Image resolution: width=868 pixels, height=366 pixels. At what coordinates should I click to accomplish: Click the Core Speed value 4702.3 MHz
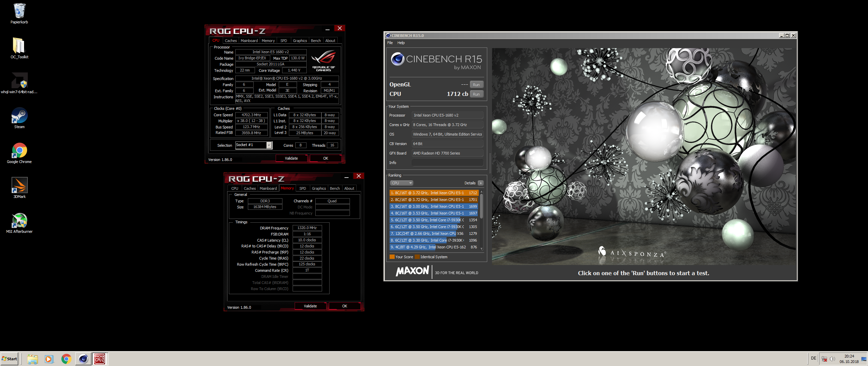pos(251,115)
